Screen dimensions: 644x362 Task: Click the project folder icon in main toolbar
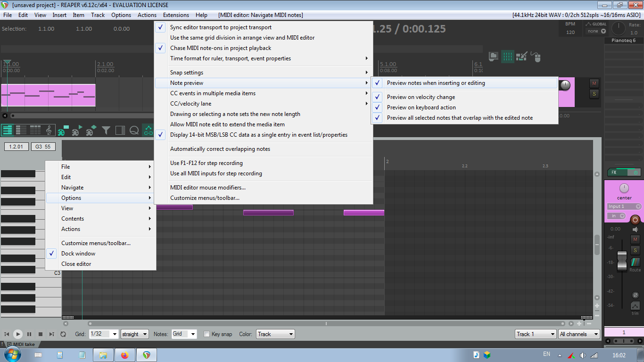pyautogui.click(x=494, y=57)
